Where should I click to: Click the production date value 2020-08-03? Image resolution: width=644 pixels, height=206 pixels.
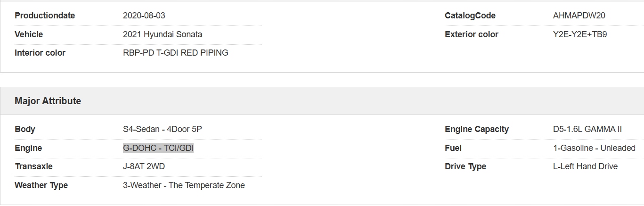[144, 16]
